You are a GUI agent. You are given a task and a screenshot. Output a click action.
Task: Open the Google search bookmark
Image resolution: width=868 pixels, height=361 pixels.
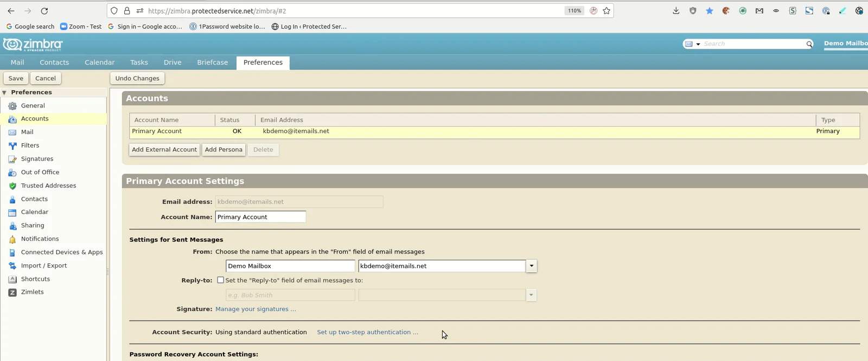click(30, 27)
